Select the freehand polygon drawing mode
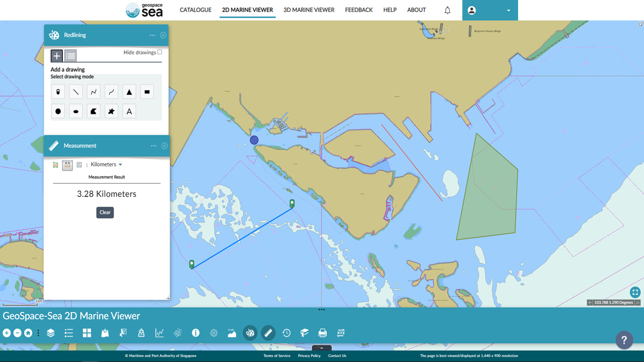The image size is (644, 362). tap(112, 111)
